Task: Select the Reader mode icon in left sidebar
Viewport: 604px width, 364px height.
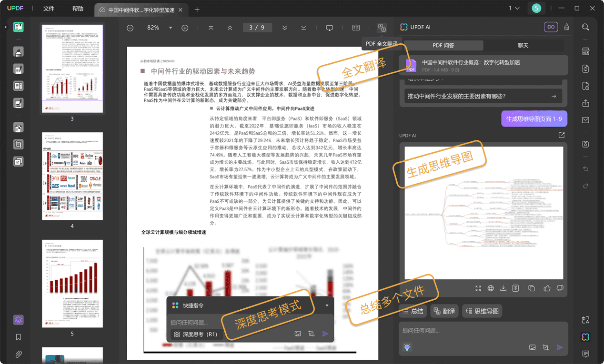Action: click(19, 27)
